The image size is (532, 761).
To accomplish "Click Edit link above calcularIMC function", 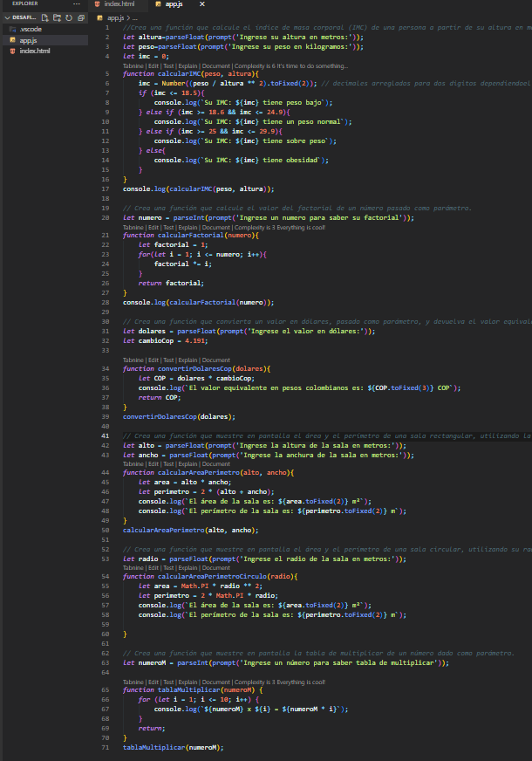I will [x=153, y=66].
